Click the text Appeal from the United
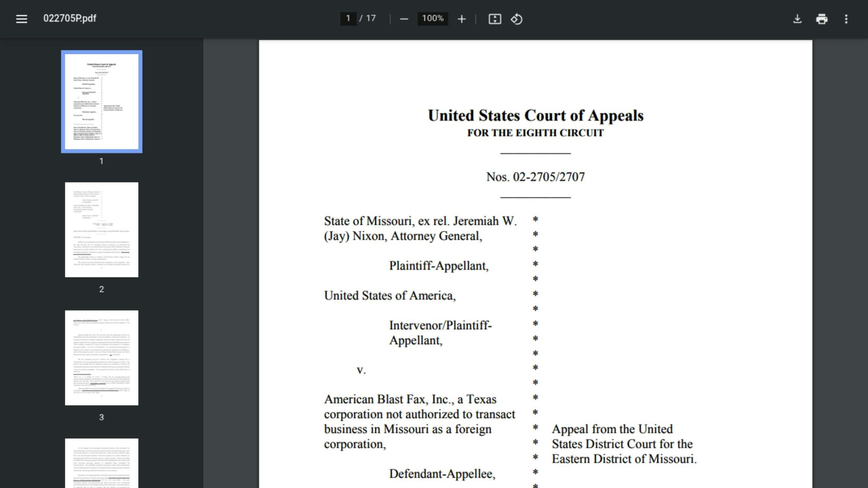Screen dimensions: 868x488 pos(612,429)
